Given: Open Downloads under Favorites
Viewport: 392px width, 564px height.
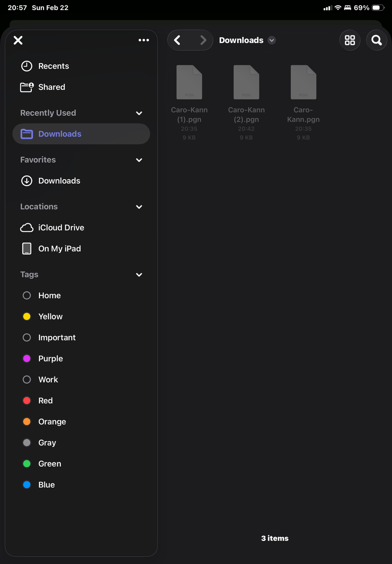Looking at the screenshot, I should pyautogui.click(x=59, y=181).
